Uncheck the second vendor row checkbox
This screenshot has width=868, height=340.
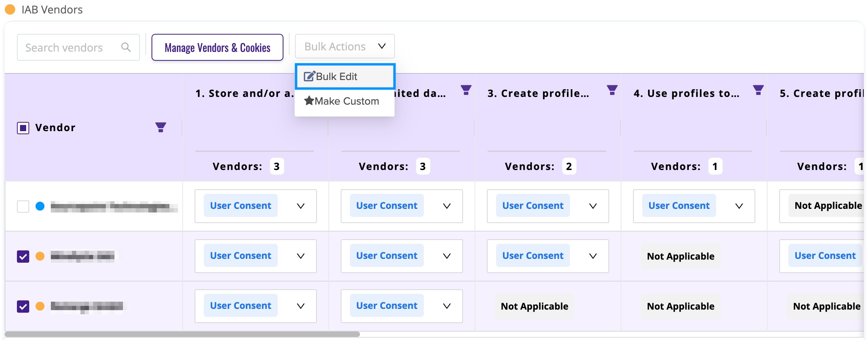[x=23, y=256]
